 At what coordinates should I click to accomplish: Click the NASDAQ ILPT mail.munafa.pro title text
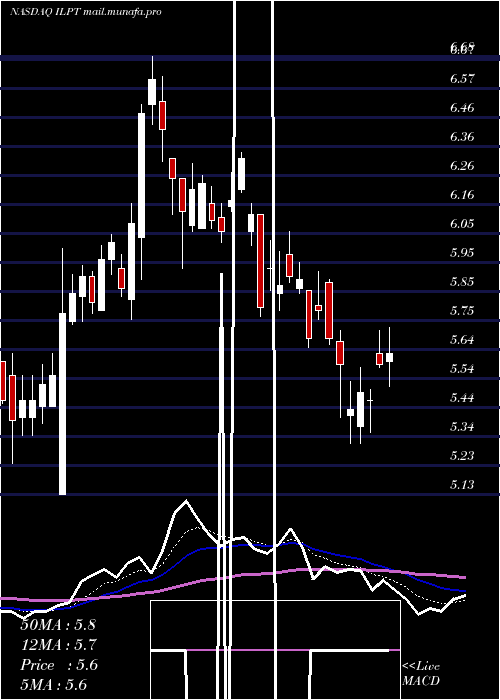click(86, 12)
